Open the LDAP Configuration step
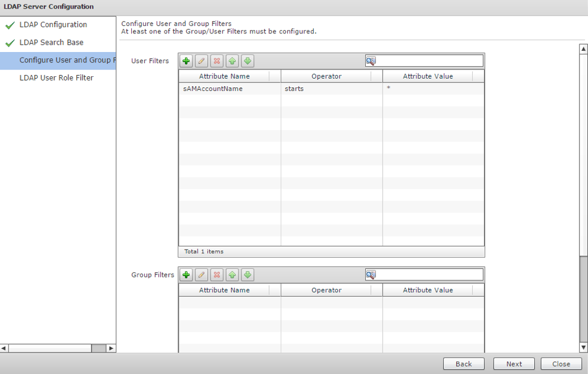This screenshot has width=588, height=374. pyautogui.click(x=53, y=25)
